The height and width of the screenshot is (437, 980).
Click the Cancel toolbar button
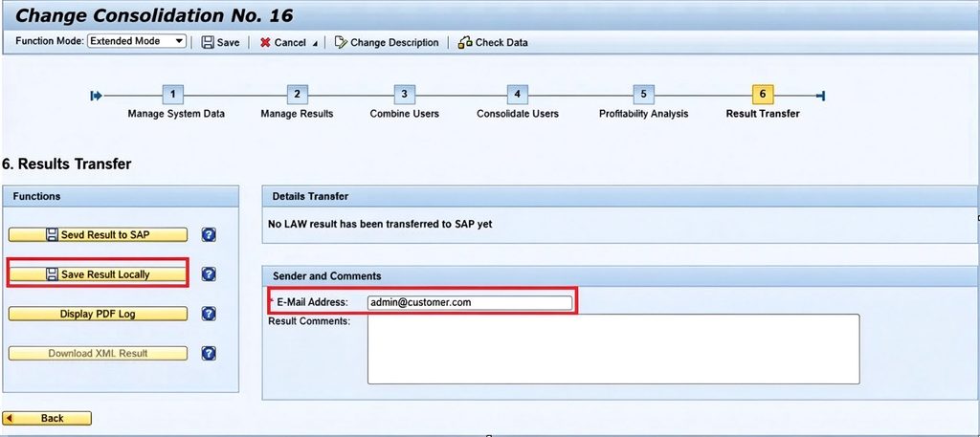(283, 42)
